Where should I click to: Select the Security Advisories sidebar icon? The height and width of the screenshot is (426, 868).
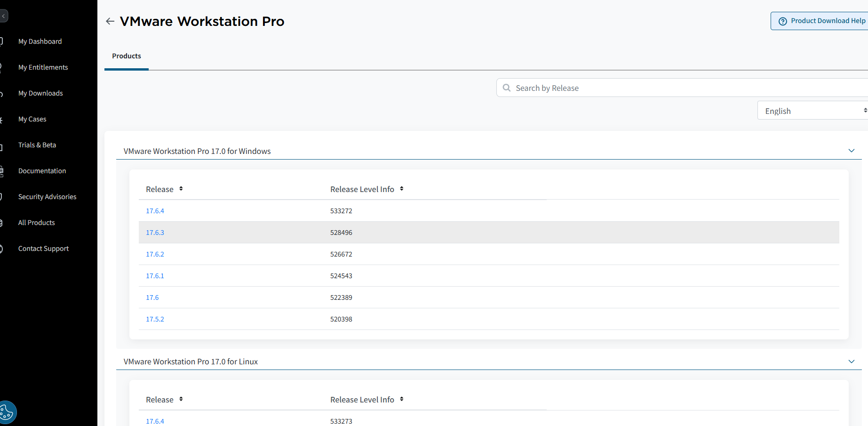[2, 196]
